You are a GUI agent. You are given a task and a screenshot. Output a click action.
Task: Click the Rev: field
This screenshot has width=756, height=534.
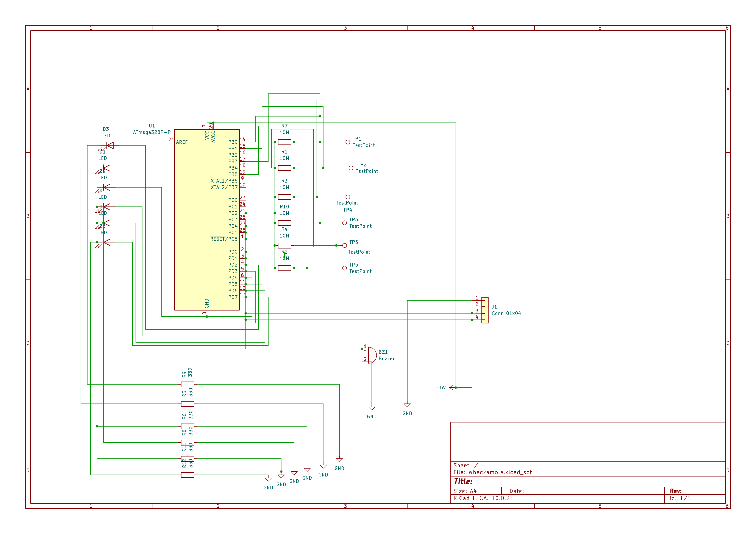676,491
